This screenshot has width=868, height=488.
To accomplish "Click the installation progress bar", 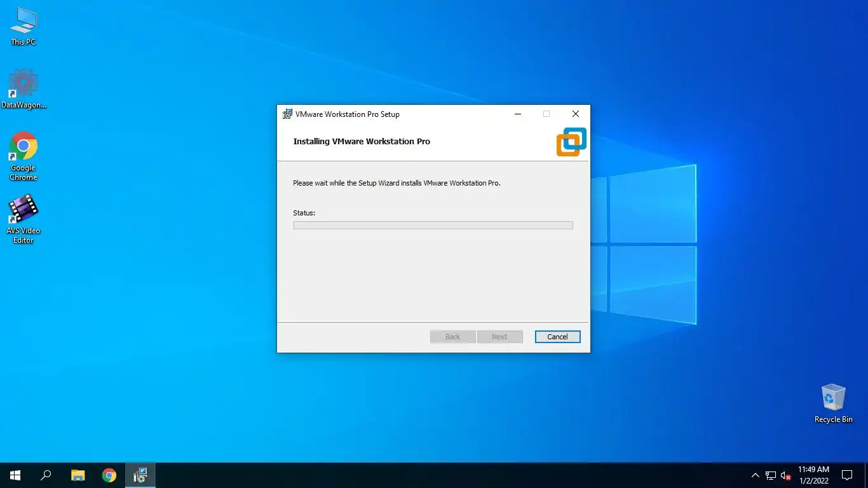I will click(x=433, y=225).
